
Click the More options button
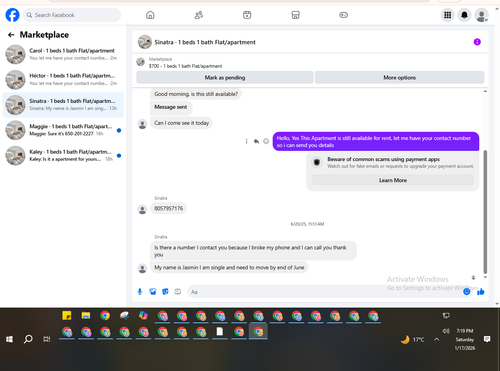399,77
